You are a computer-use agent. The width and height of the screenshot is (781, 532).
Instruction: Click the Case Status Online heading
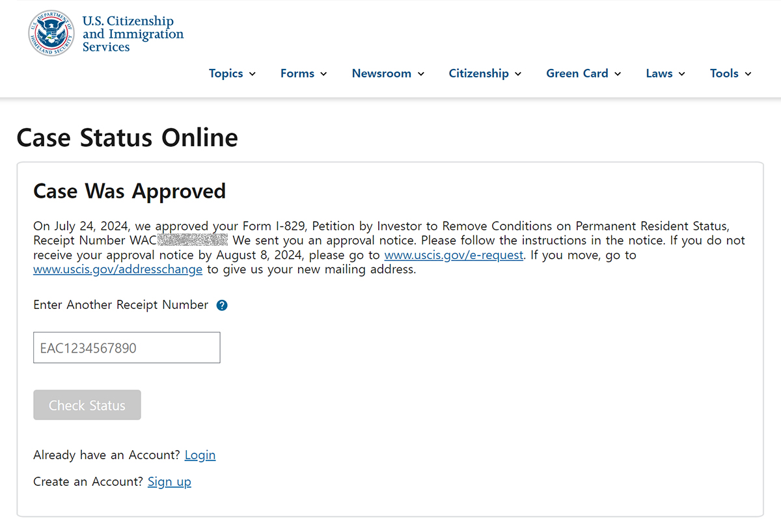tap(128, 138)
